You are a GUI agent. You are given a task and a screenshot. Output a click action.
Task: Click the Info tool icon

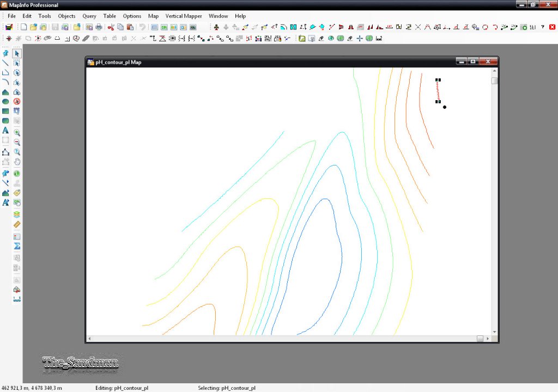click(x=17, y=173)
